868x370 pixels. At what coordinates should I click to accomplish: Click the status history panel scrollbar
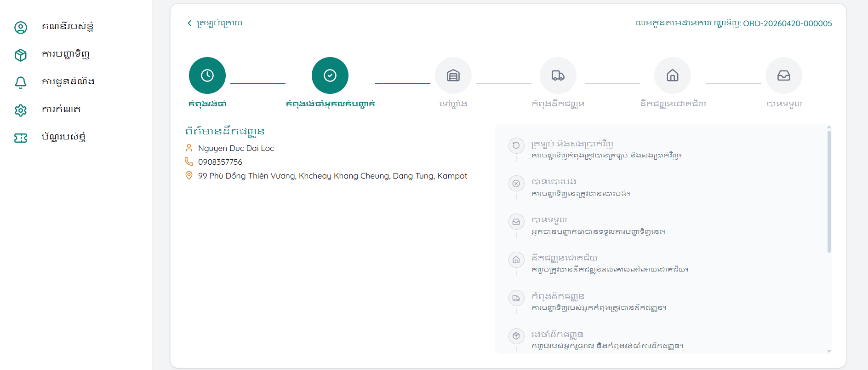coord(829,192)
